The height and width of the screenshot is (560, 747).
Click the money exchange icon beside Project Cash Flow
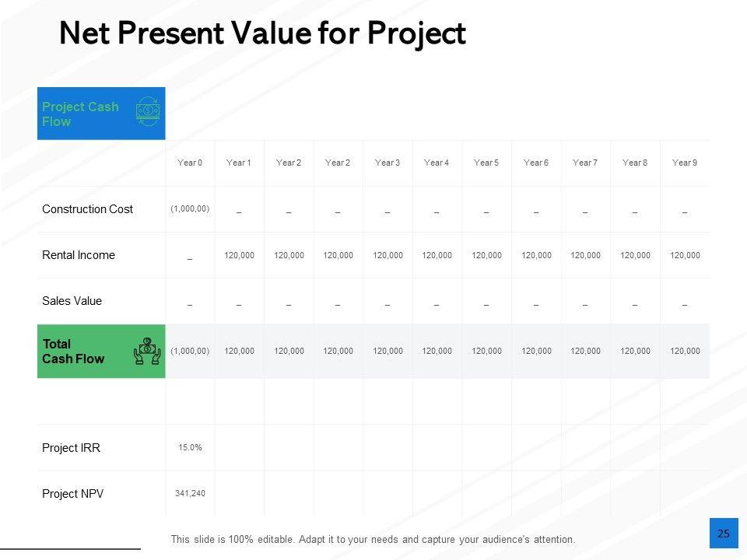click(148, 112)
